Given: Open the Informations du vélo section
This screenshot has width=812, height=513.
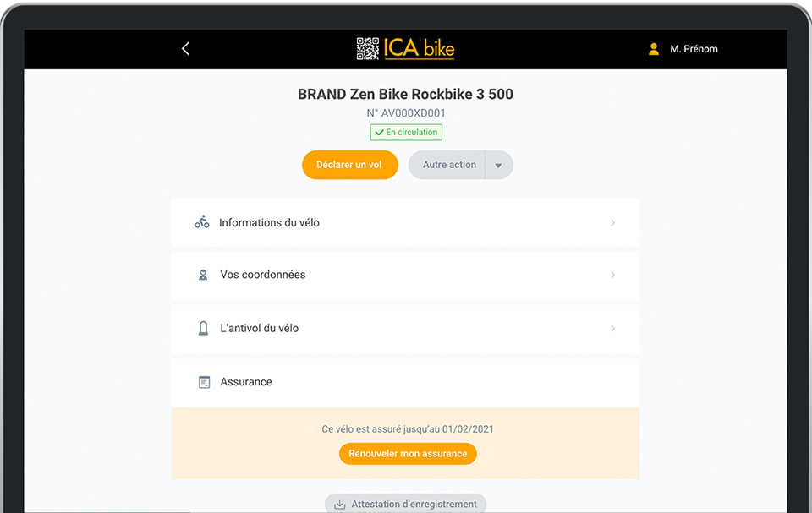Looking at the screenshot, I should coord(405,222).
